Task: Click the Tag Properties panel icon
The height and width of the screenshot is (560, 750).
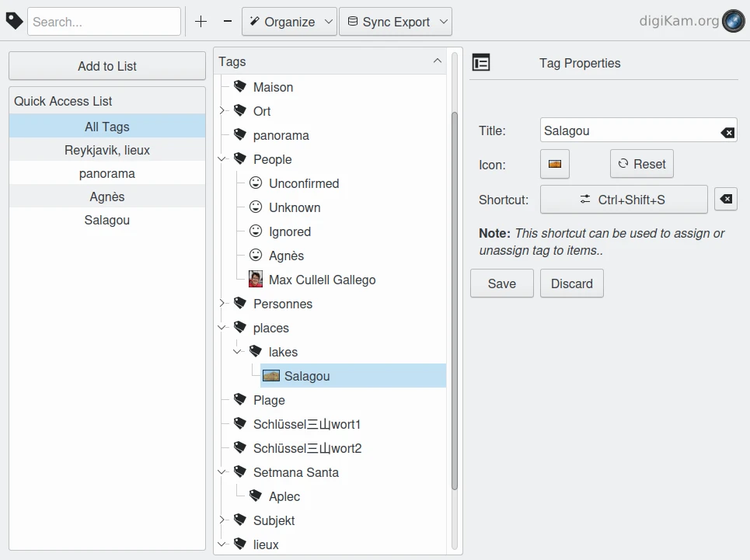Action: tap(481, 63)
